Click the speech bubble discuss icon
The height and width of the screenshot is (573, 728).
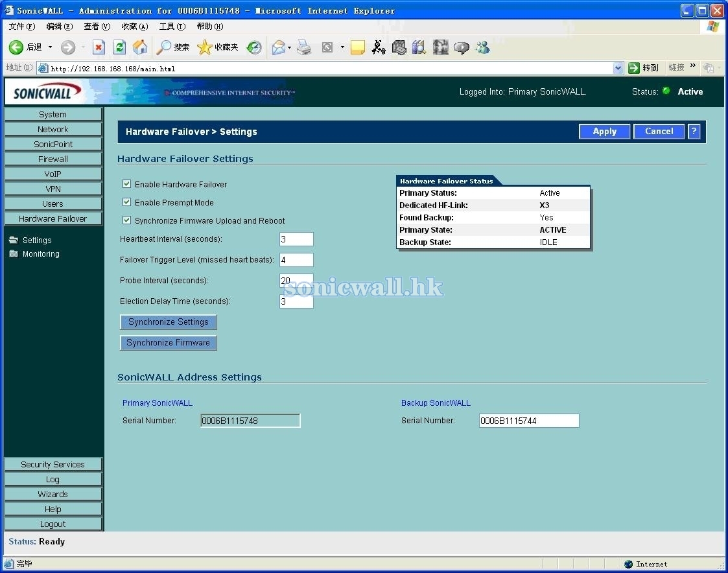coord(462,47)
